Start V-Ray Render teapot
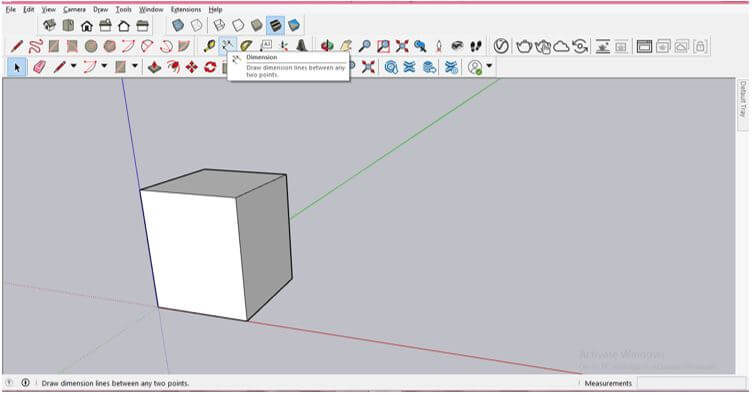Image resolution: width=753 pixels, height=394 pixels. [524, 46]
